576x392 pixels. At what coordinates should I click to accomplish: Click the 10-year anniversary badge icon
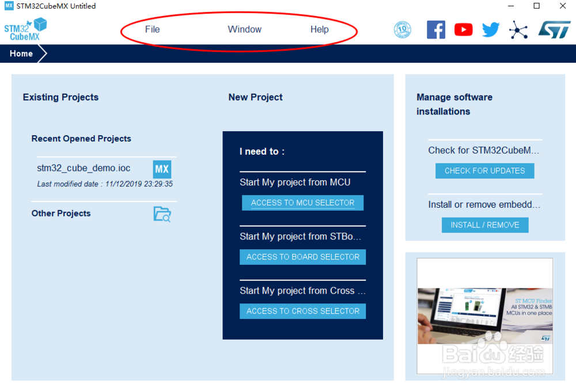(x=402, y=30)
